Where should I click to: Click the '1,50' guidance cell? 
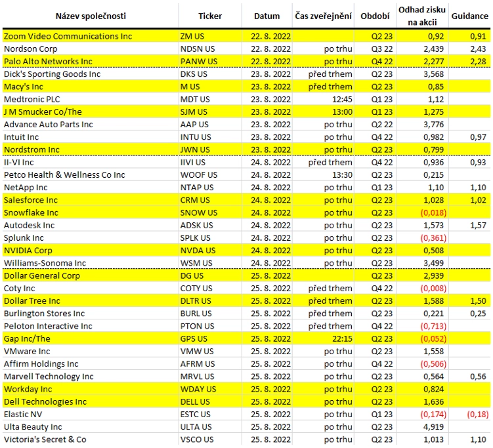point(470,300)
